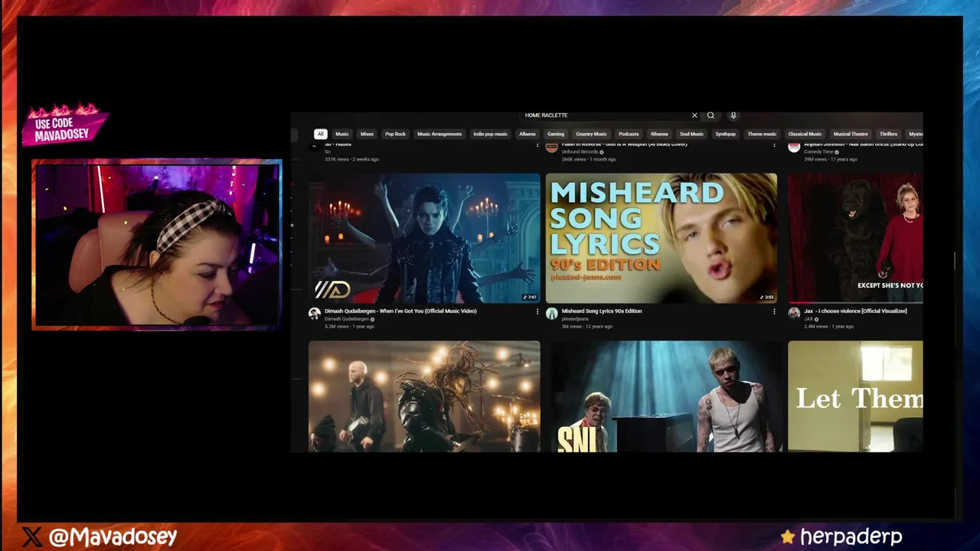This screenshot has height=551, width=980.
Task: Select the Thrillers filter chip
Action: point(888,134)
